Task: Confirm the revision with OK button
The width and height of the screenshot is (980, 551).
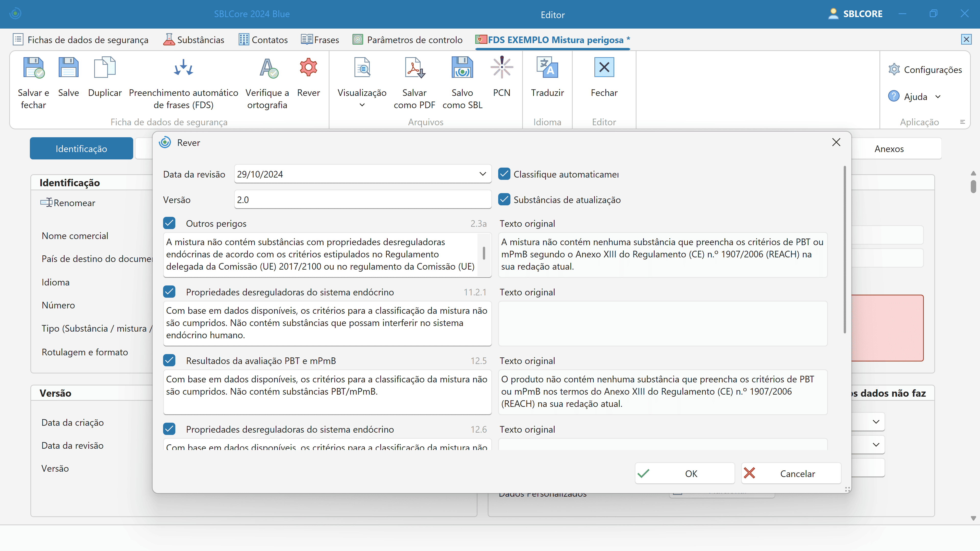Action: 684,473
